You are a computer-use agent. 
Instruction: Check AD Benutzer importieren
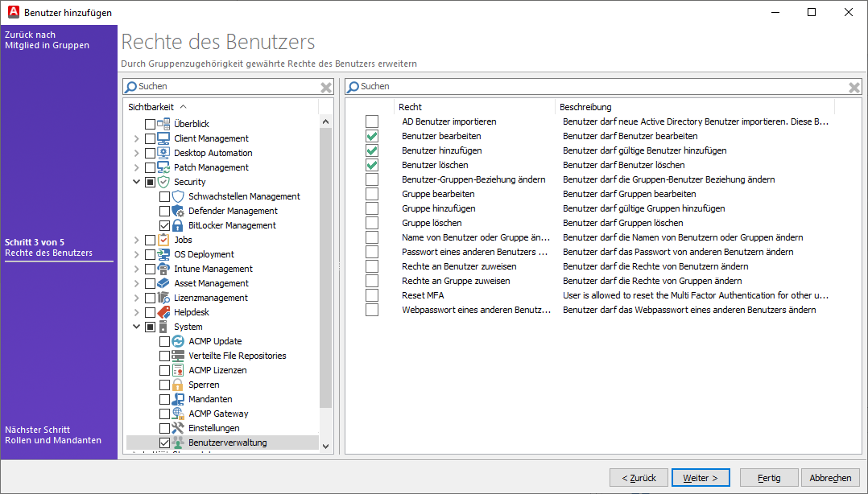[x=371, y=121]
